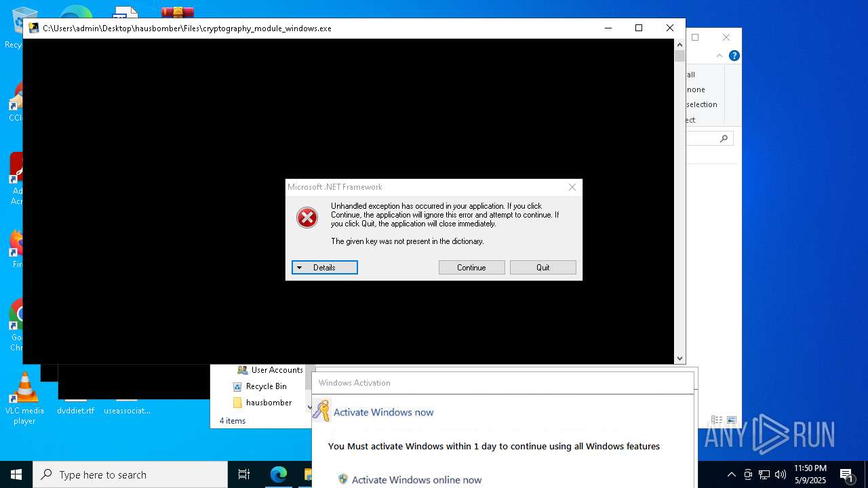
Task: Collapse the Explorer ribbon chevron
Action: coord(719,56)
